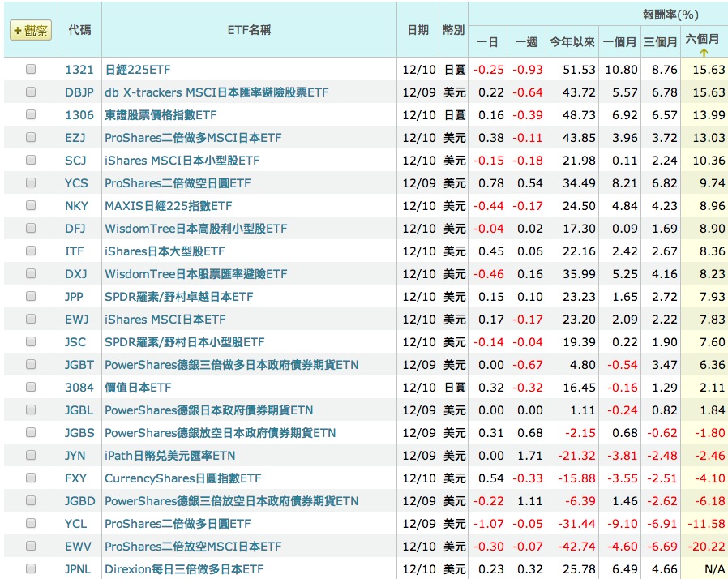Check the box for ITF row
Viewport: 728px width, 579px height.
click(x=31, y=251)
